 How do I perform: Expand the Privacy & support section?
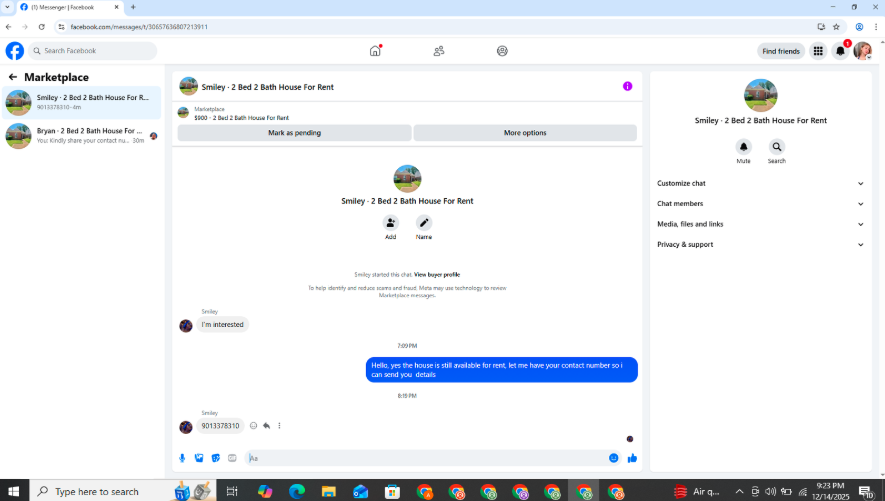[x=760, y=244]
